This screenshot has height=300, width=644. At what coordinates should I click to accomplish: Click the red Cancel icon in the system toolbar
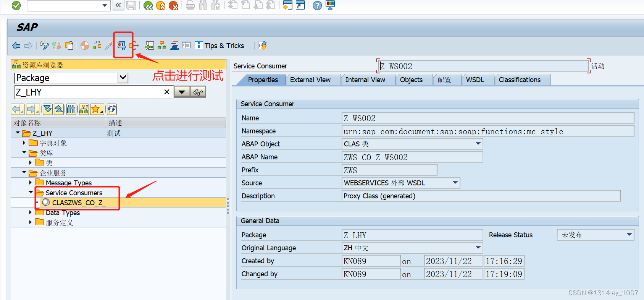(173, 5)
